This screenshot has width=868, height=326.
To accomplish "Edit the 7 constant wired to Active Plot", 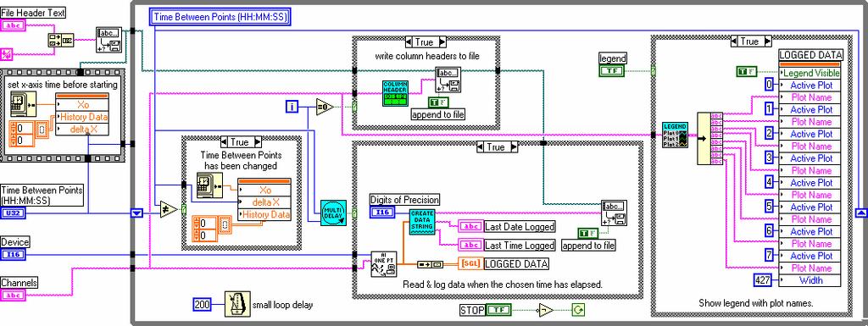I will pyautogui.click(x=768, y=255).
